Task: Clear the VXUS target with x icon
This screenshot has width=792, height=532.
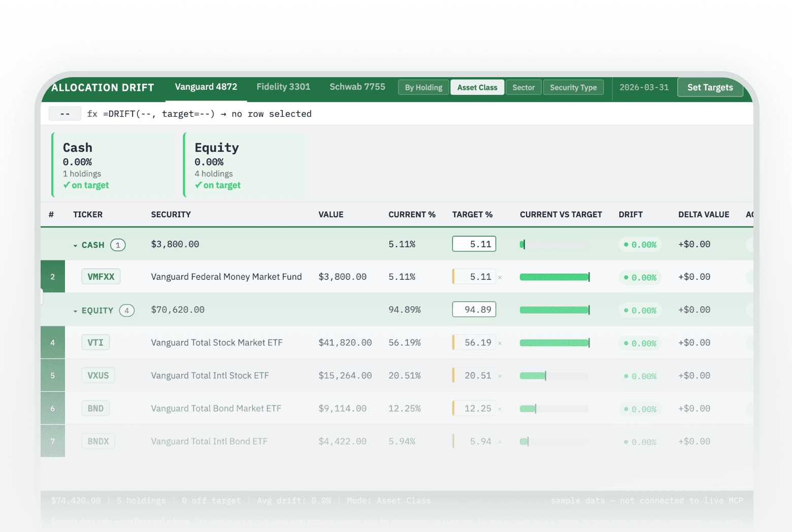Action: click(500, 376)
